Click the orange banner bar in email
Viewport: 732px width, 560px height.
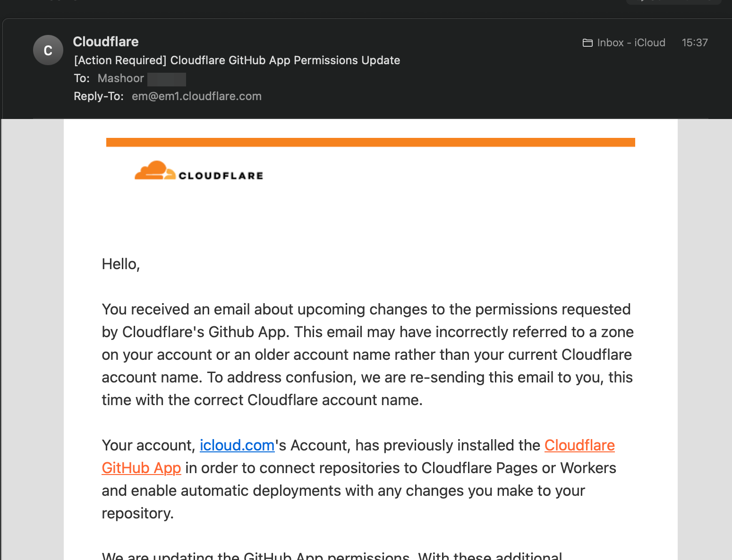click(370, 142)
